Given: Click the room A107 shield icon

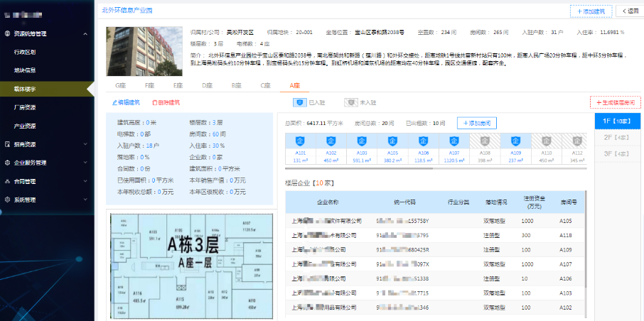Looking at the screenshot, I should click(x=454, y=140).
